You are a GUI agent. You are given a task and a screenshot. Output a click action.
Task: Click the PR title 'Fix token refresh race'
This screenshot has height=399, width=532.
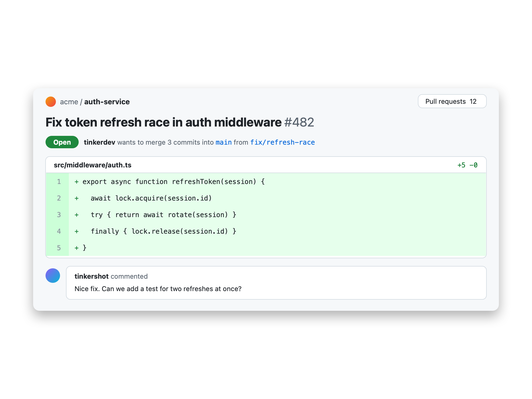(x=164, y=122)
